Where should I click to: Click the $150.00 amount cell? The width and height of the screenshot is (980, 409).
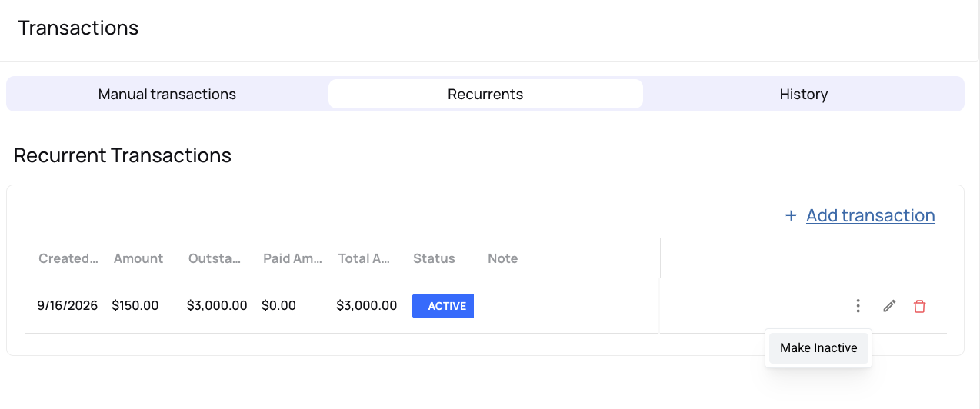[x=135, y=305]
